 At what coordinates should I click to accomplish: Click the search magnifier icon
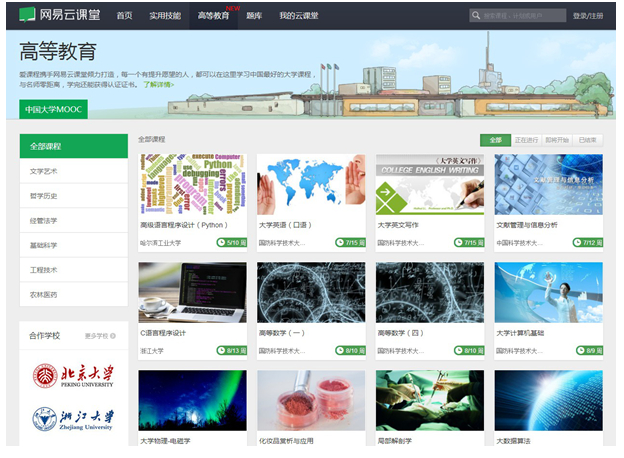476,16
